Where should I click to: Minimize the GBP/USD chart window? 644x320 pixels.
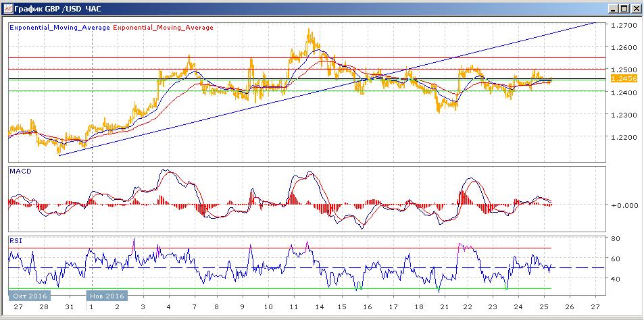pyautogui.click(x=613, y=8)
